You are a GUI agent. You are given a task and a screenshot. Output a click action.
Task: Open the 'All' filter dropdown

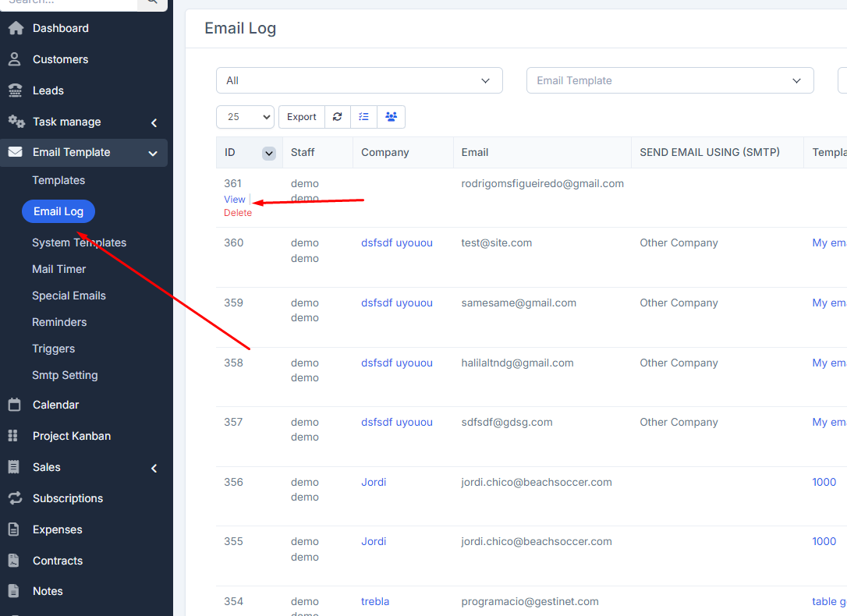pos(359,80)
